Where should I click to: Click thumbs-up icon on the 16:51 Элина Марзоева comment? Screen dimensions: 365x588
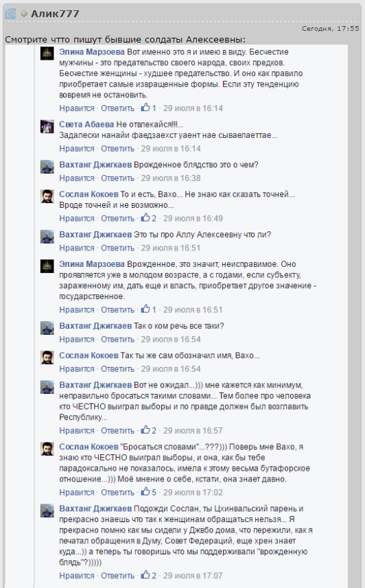pyautogui.click(x=145, y=309)
